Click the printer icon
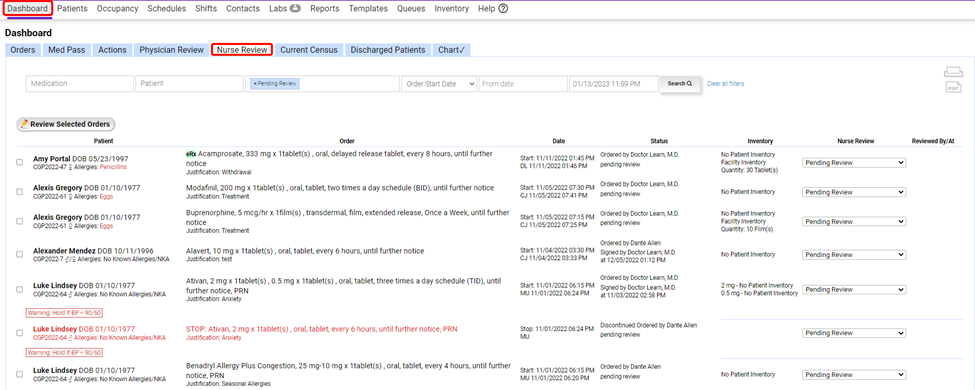 (x=953, y=73)
